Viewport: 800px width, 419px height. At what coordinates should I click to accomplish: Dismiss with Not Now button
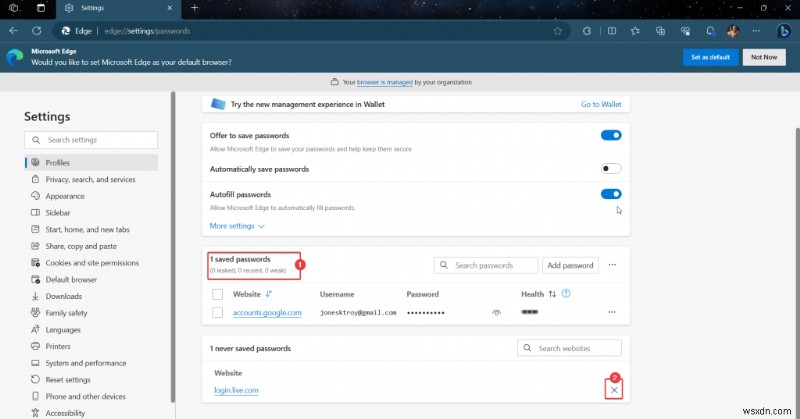pos(764,57)
